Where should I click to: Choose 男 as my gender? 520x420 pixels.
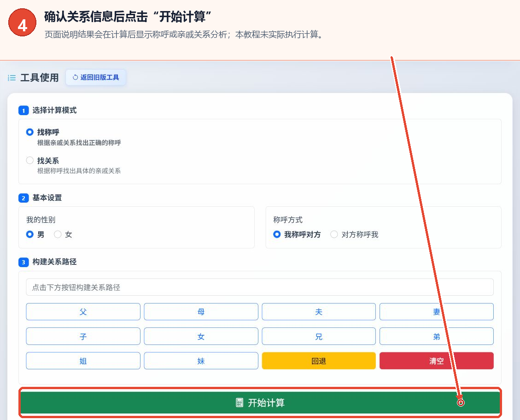point(30,234)
